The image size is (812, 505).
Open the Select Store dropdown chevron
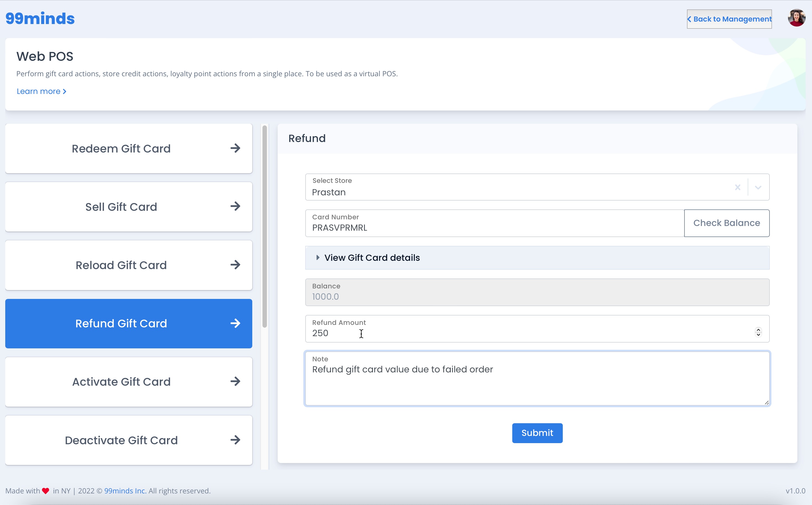point(758,187)
